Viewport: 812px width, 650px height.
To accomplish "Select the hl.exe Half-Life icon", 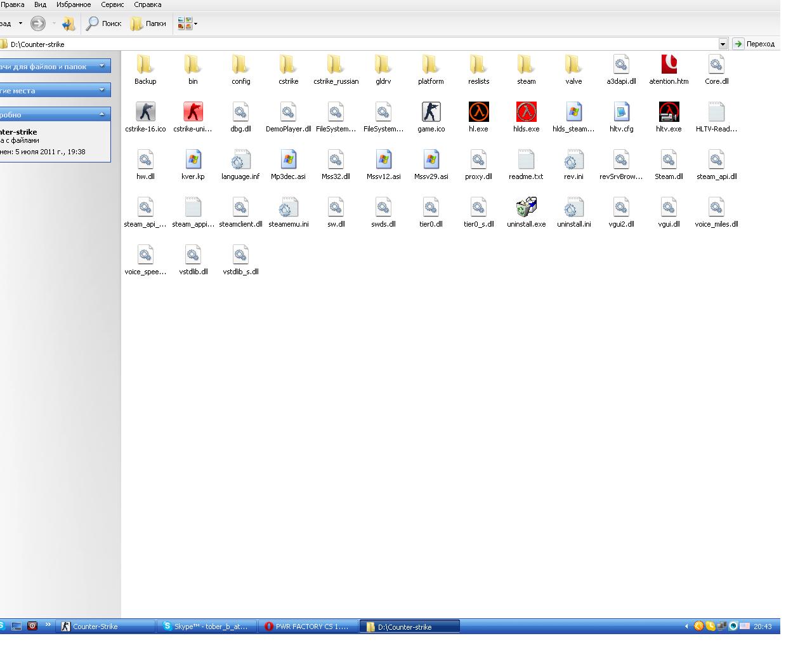I will (478, 112).
